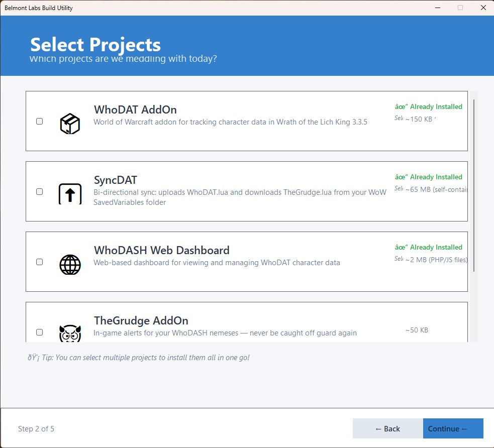Select the WhoDASH Web Dashboard heading
Image resolution: width=494 pixels, height=448 pixels.
pyautogui.click(x=161, y=250)
